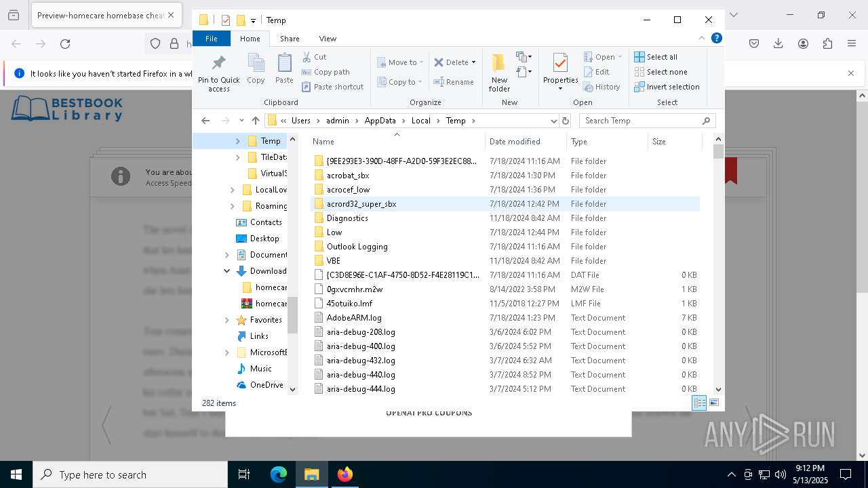The image size is (868, 488).
Task: Open Firefox extensions puzzle icon
Action: tap(827, 44)
